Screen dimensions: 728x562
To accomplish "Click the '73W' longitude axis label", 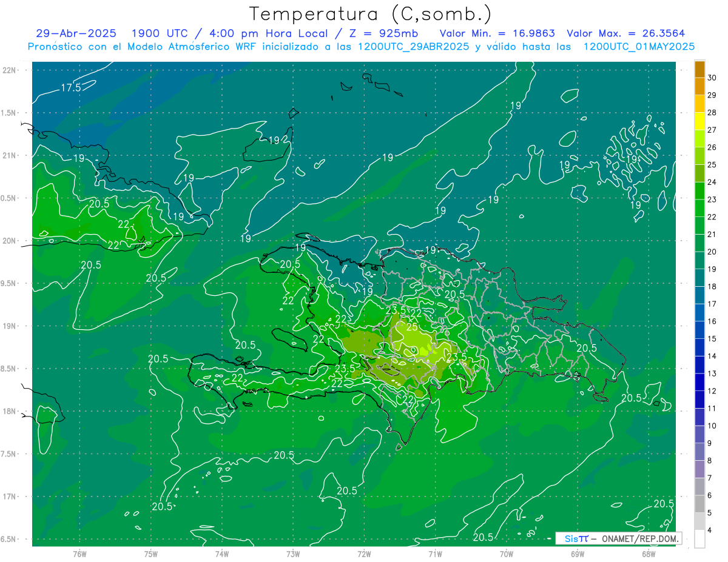I will [293, 554].
